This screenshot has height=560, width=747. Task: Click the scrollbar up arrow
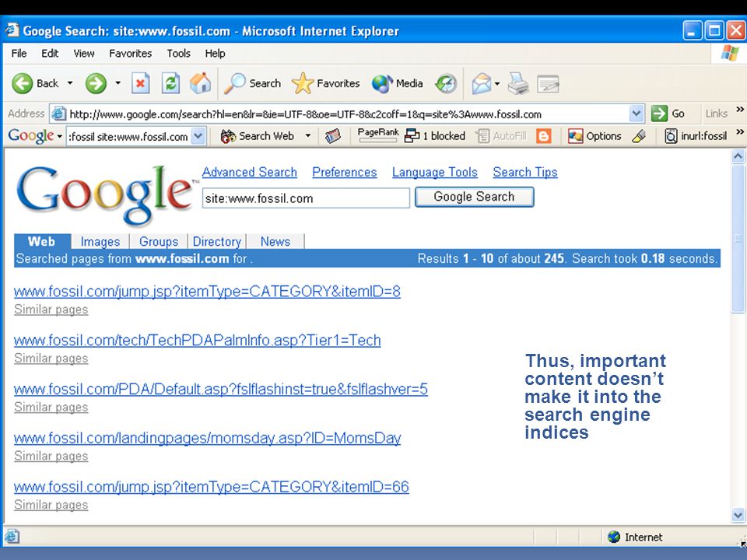tap(738, 156)
